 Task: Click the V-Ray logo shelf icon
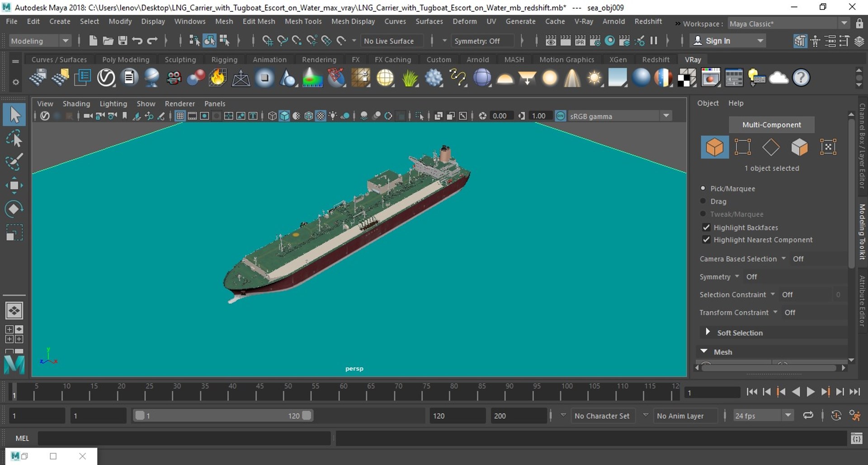[106, 78]
